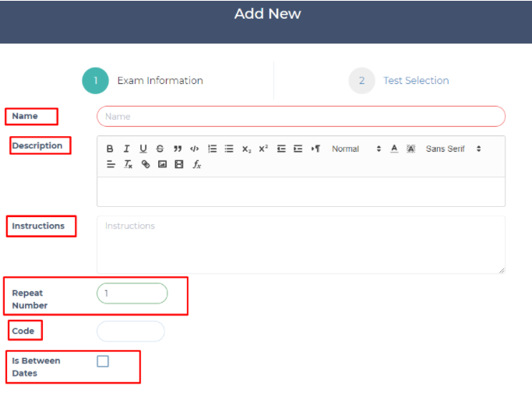This screenshot has height=396, width=532.
Task: Toggle bold formatting in Description editor
Action: click(x=110, y=149)
